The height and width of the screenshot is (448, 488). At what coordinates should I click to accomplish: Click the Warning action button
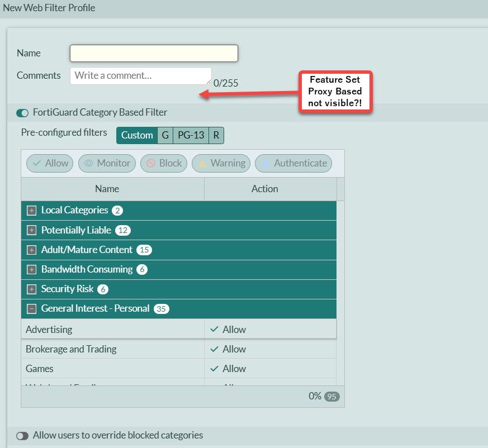point(221,163)
